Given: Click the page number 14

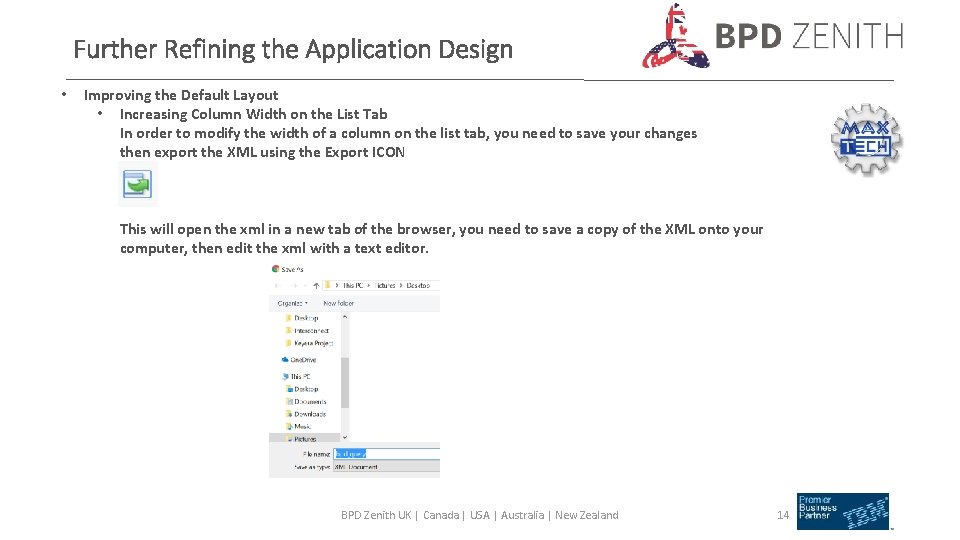Looking at the screenshot, I should (x=782, y=515).
